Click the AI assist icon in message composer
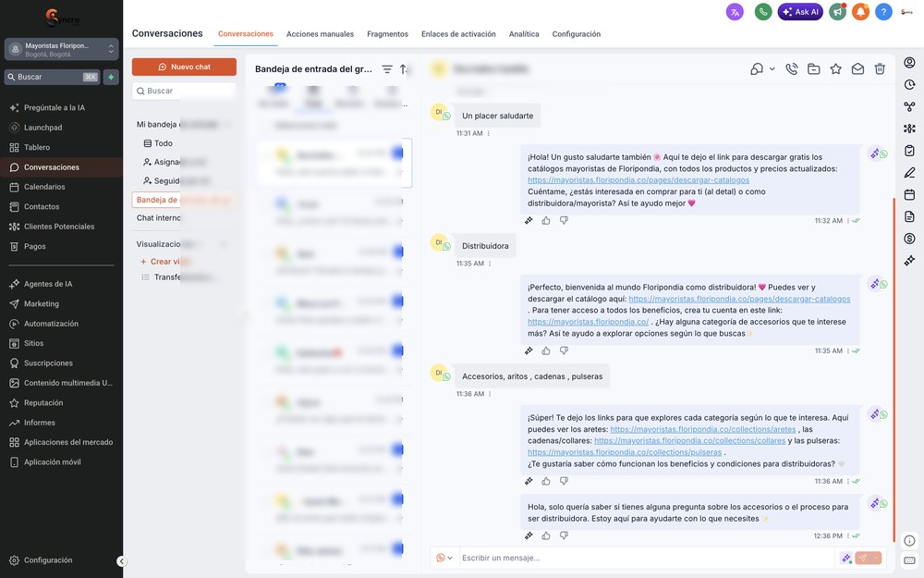The image size is (924, 578). pos(845,558)
